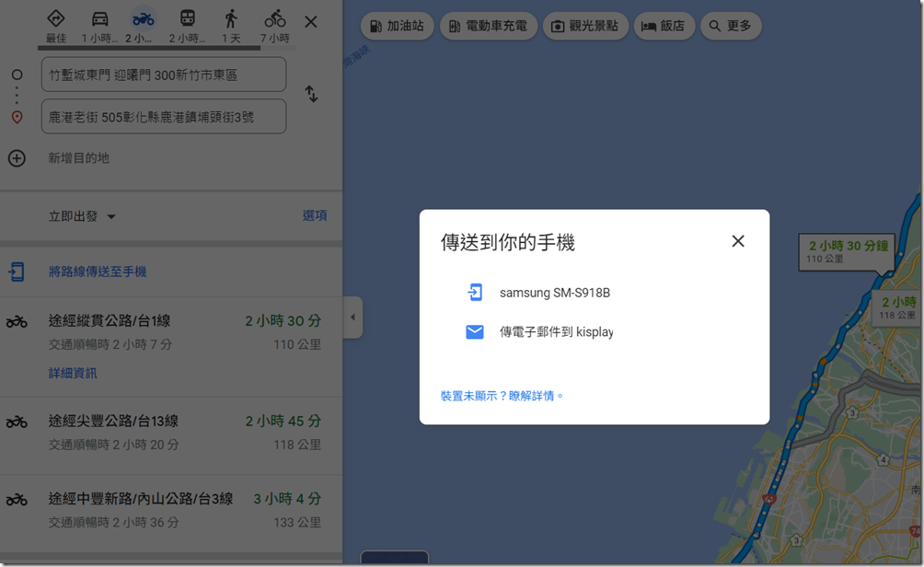Close the 傳送到你的手機 dialog
This screenshot has height=567, width=924.
738,241
